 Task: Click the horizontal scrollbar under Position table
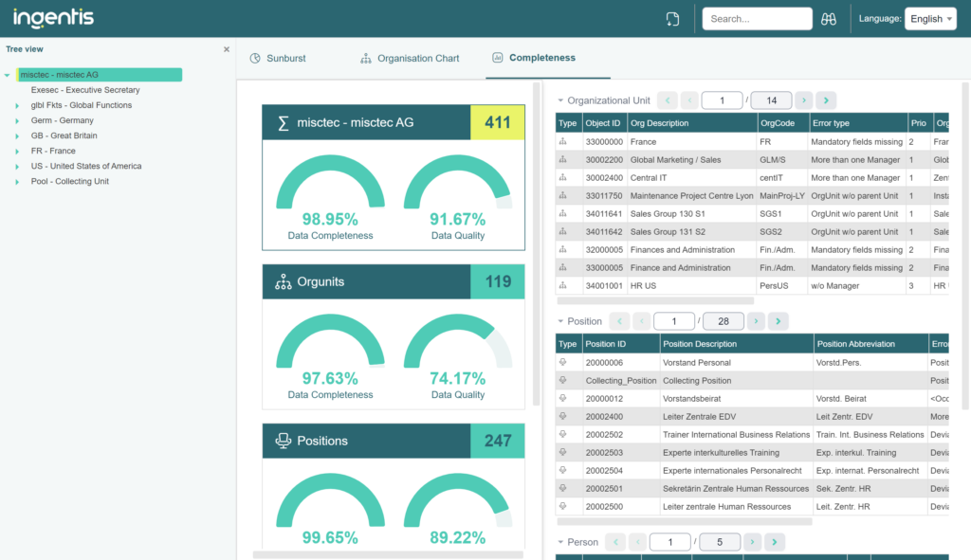[684, 521]
